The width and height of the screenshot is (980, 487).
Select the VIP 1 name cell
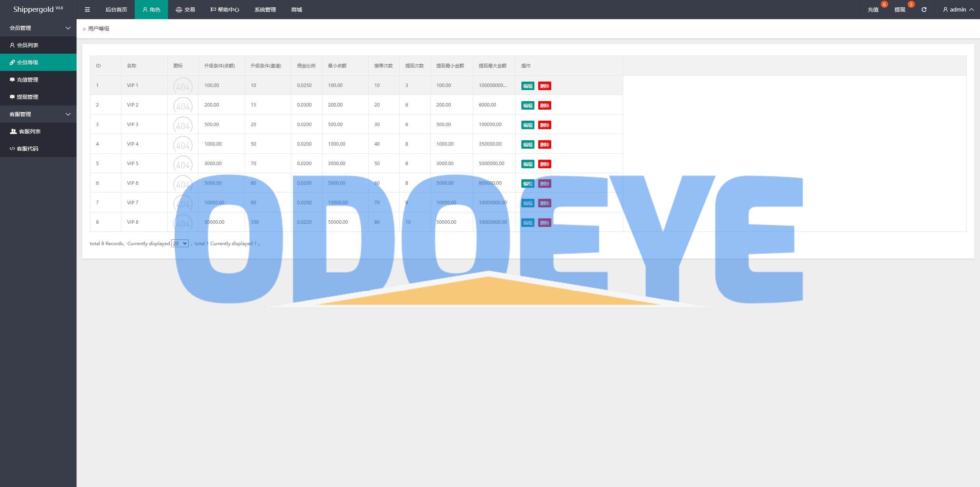(x=144, y=85)
